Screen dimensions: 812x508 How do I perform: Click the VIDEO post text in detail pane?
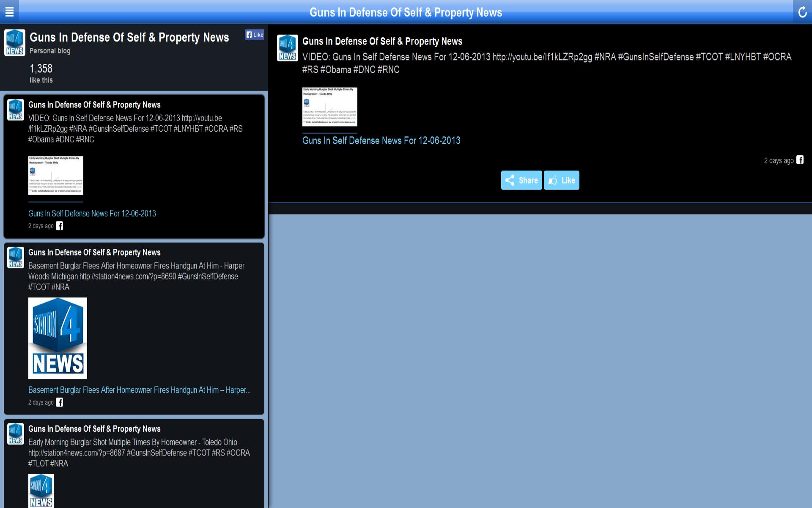[x=547, y=63]
